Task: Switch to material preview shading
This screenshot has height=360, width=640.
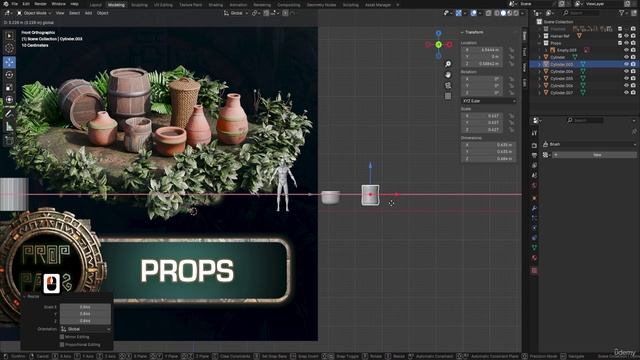Action: [x=510, y=13]
